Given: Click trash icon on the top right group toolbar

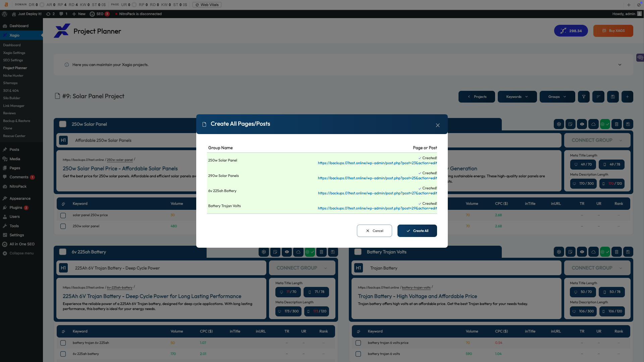Looking at the screenshot, I should pos(616,124).
